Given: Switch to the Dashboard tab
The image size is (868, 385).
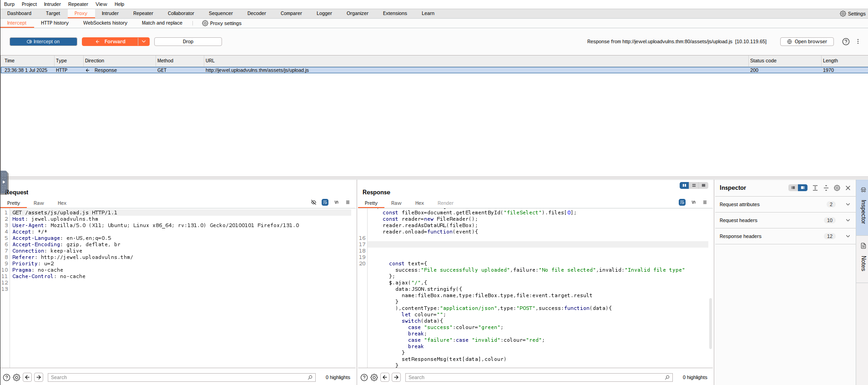Looking at the screenshot, I should [x=19, y=13].
